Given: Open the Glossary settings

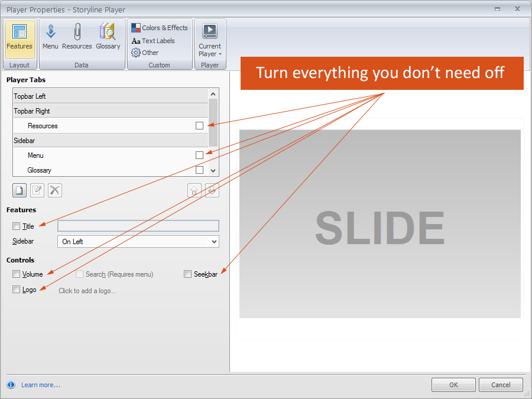Looking at the screenshot, I should coord(108,37).
